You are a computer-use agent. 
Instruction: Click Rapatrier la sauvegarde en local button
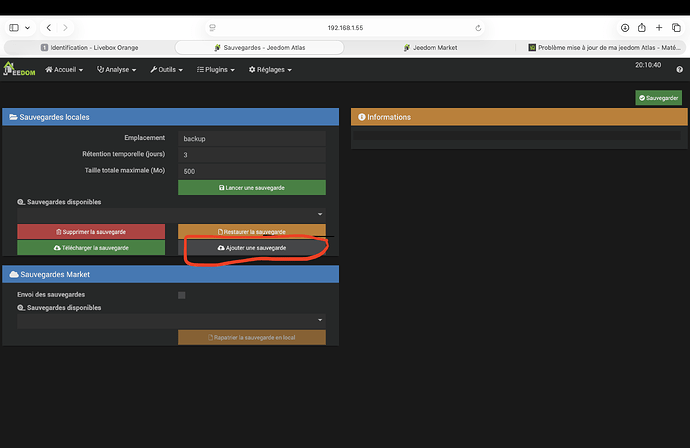pyautogui.click(x=252, y=338)
